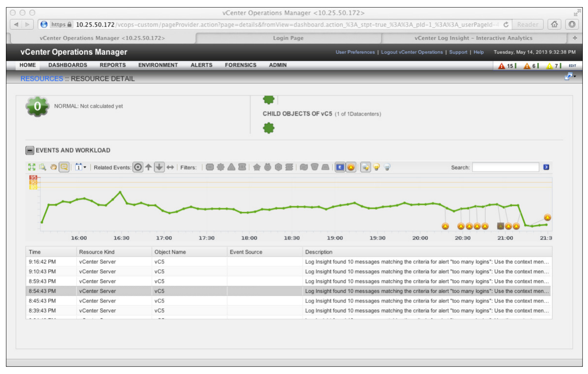Click the red critical alerts icon showing 15
The width and height of the screenshot is (588, 374).
502,66
